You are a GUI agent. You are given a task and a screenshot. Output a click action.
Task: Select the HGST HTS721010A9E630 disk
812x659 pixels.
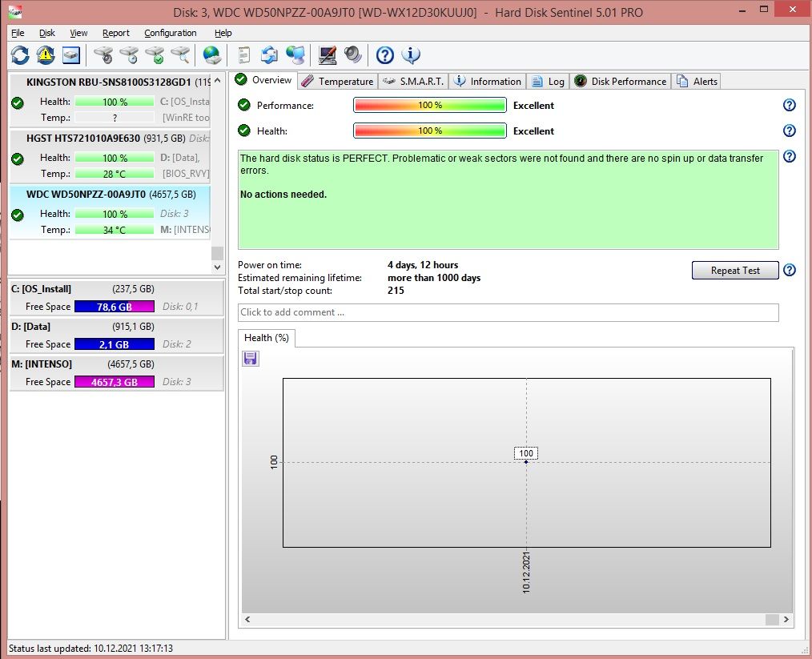click(x=110, y=155)
